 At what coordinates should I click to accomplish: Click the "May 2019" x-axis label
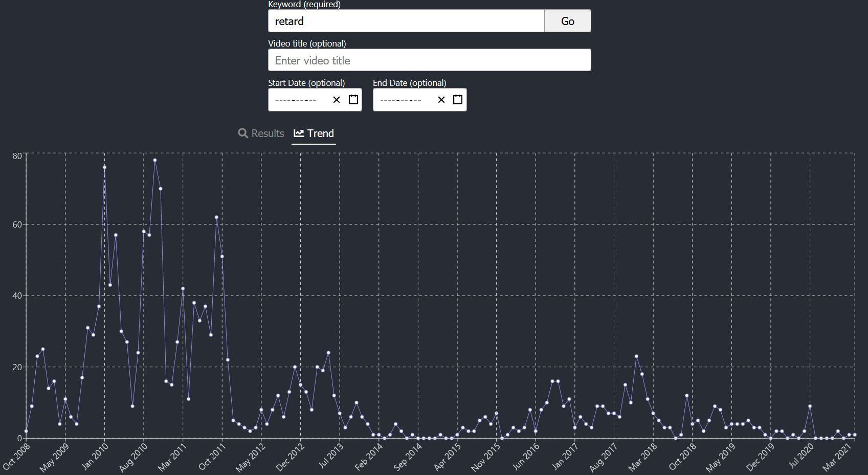pos(721,457)
